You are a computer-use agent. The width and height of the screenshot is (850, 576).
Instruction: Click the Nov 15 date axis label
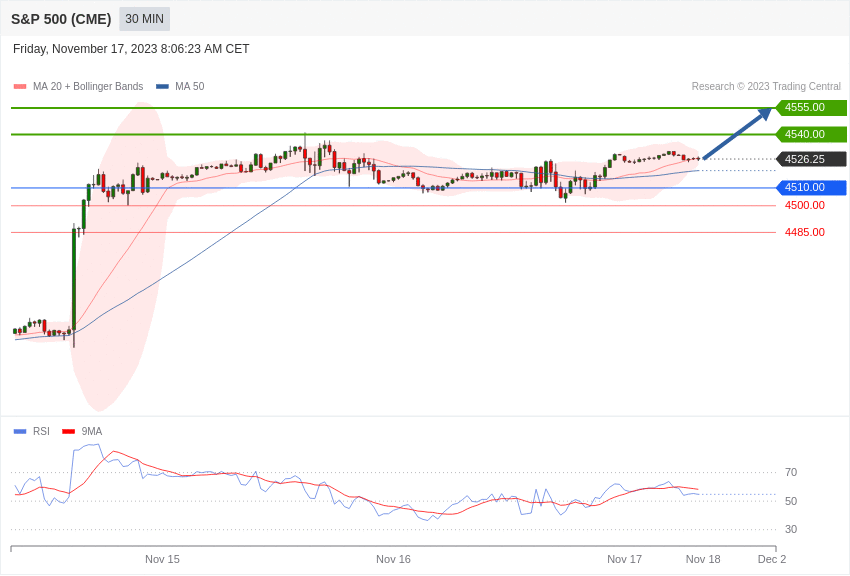(x=162, y=559)
